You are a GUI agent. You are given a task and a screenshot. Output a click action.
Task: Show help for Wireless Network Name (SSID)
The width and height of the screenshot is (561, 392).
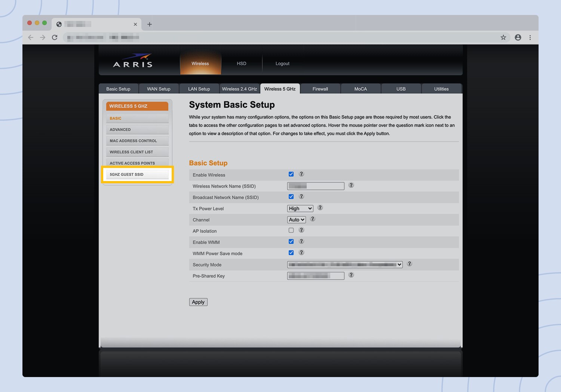pyautogui.click(x=351, y=185)
